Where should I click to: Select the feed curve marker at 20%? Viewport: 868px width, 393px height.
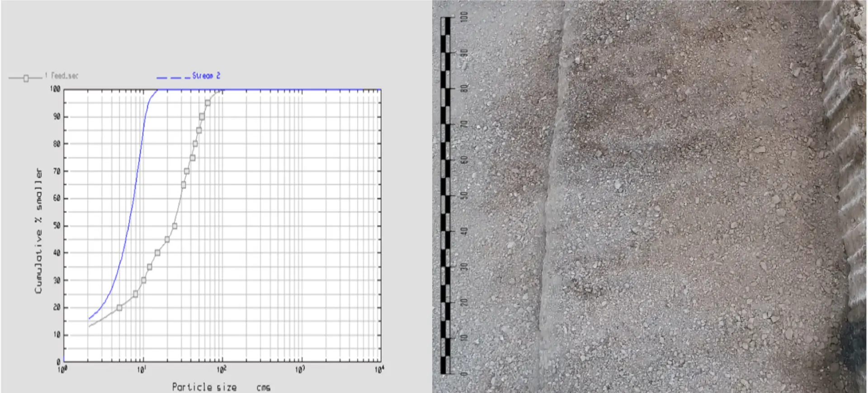point(119,308)
